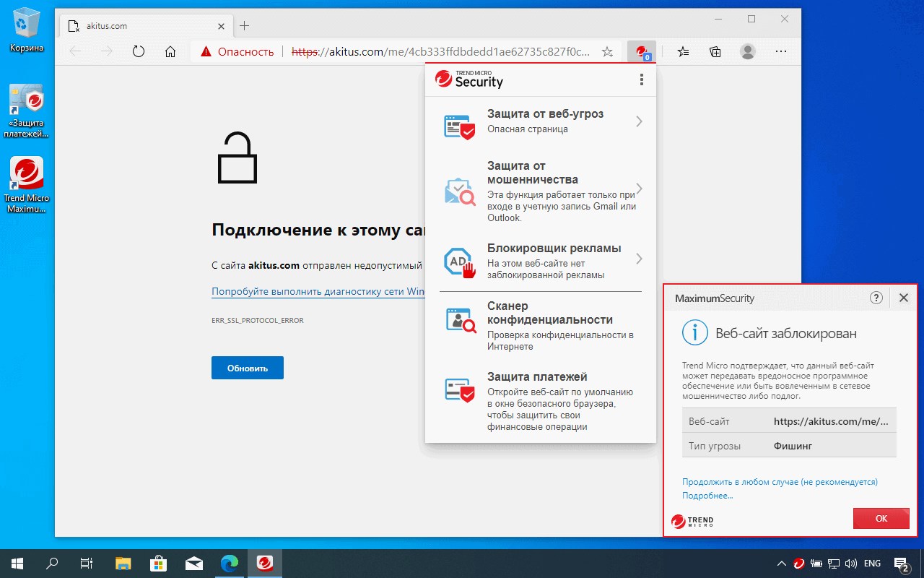Click the continue anyway link
Viewport: 924px width, 578px height.
(780, 482)
